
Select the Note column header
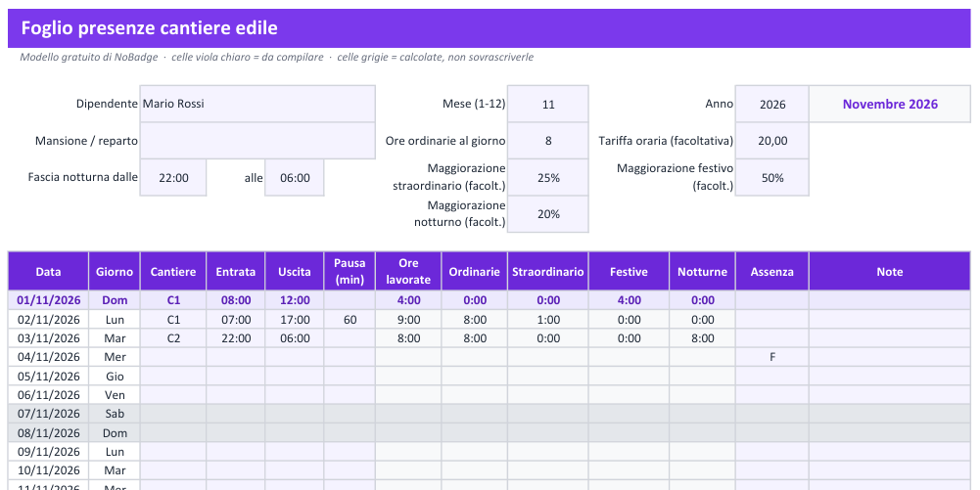pyautogui.click(x=890, y=272)
